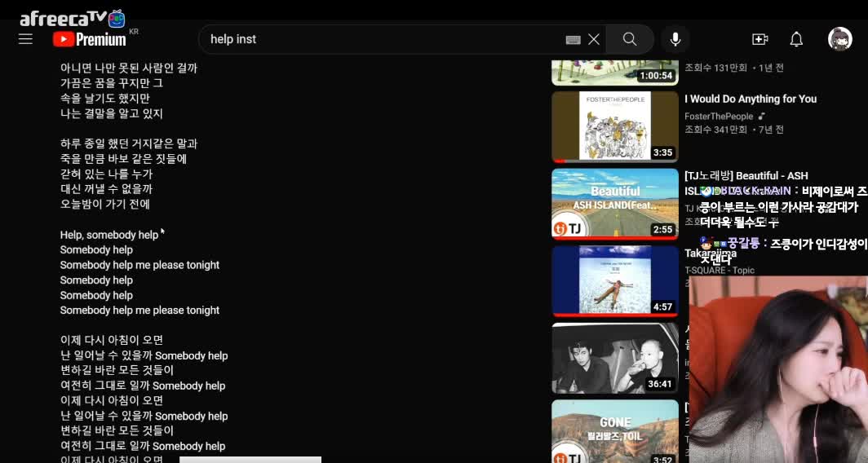Open the Beautiful ASH ISLAND karaoke thumbnail

[x=614, y=204]
